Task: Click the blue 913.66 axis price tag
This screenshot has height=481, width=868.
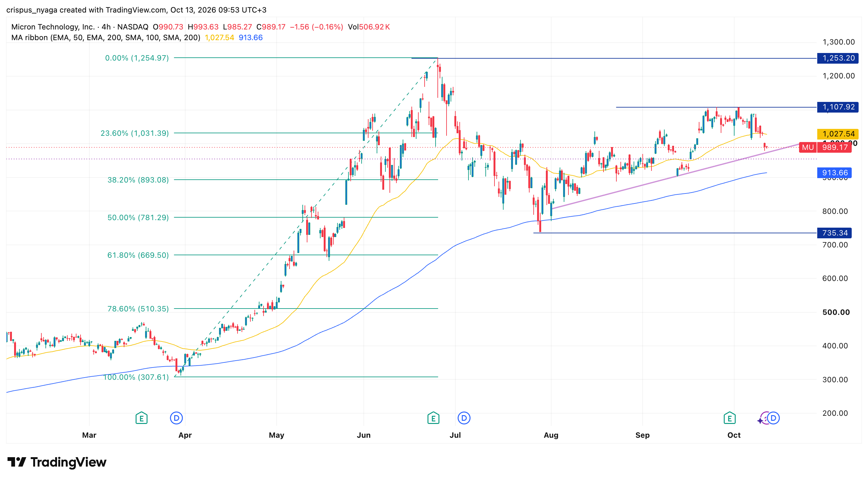Action: click(x=834, y=173)
